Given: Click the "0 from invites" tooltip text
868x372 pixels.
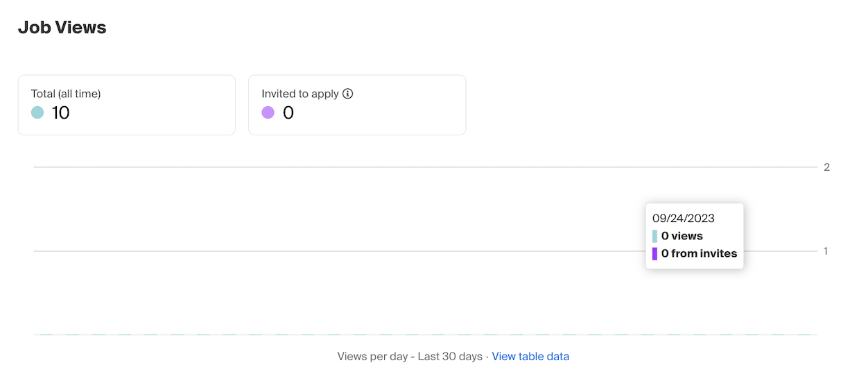Looking at the screenshot, I should (699, 253).
